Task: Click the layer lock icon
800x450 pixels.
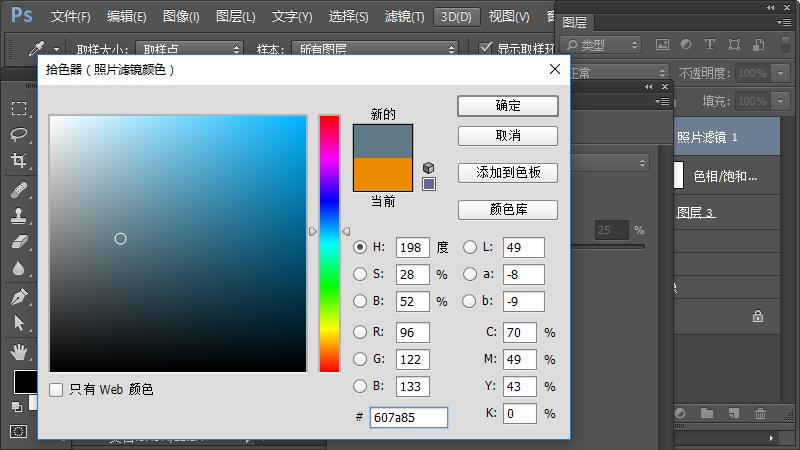Action: pos(758,316)
